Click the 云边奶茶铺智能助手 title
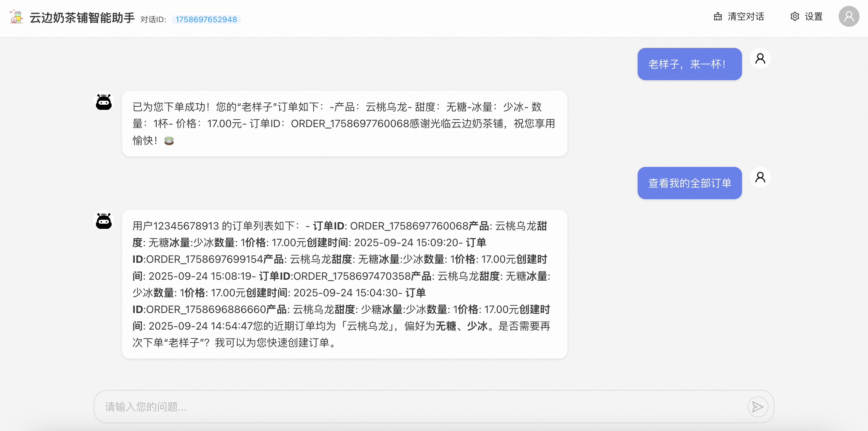 (82, 18)
